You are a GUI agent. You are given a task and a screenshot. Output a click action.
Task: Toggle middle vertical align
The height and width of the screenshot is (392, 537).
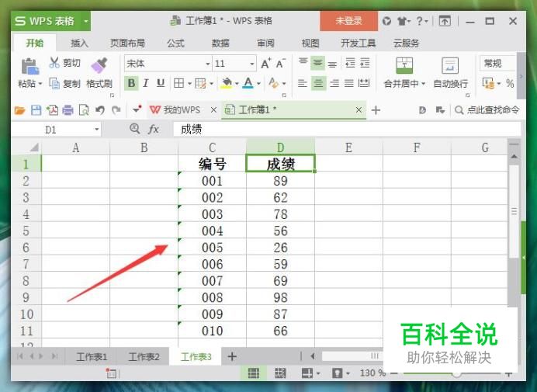pyautogui.click(x=318, y=63)
